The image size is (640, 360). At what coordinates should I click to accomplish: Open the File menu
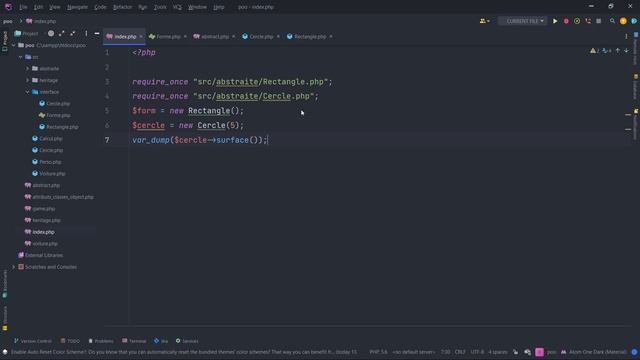[x=23, y=7]
